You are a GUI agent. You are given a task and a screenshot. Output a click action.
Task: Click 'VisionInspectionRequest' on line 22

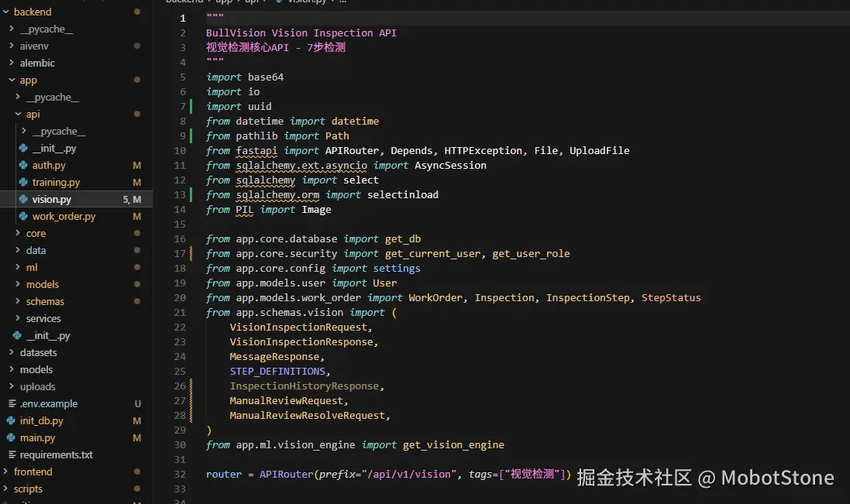coord(298,327)
